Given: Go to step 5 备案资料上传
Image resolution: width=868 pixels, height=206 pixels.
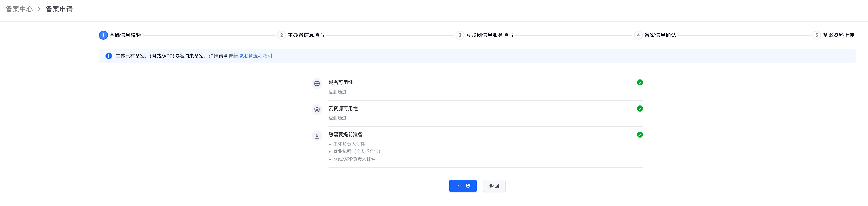Looking at the screenshot, I should (x=838, y=35).
